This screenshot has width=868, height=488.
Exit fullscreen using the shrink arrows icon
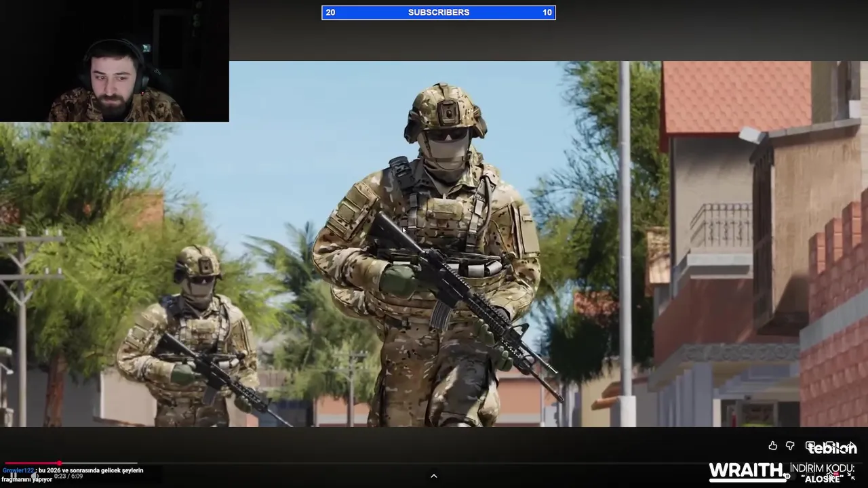[x=851, y=476]
